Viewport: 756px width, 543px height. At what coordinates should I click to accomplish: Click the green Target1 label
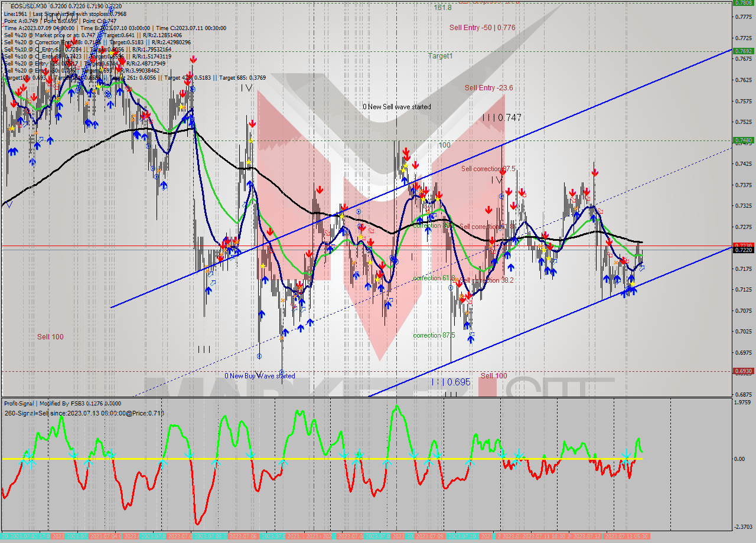tap(441, 55)
